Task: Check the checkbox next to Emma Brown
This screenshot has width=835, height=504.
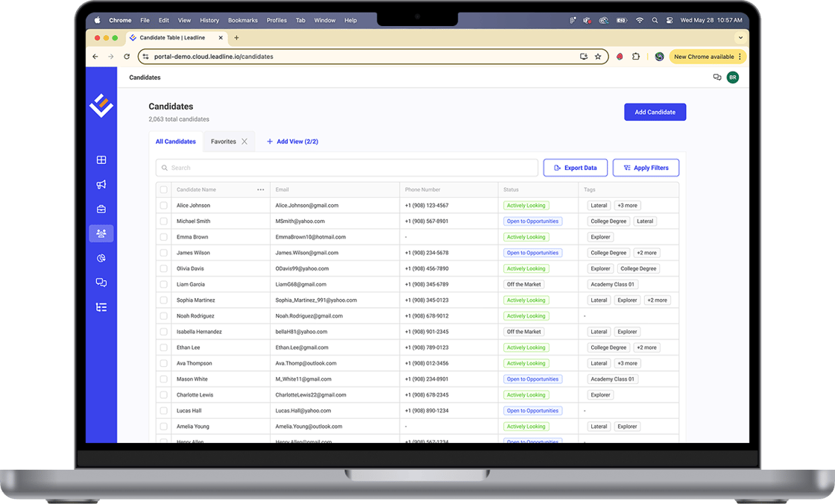Action: coord(163,236)
